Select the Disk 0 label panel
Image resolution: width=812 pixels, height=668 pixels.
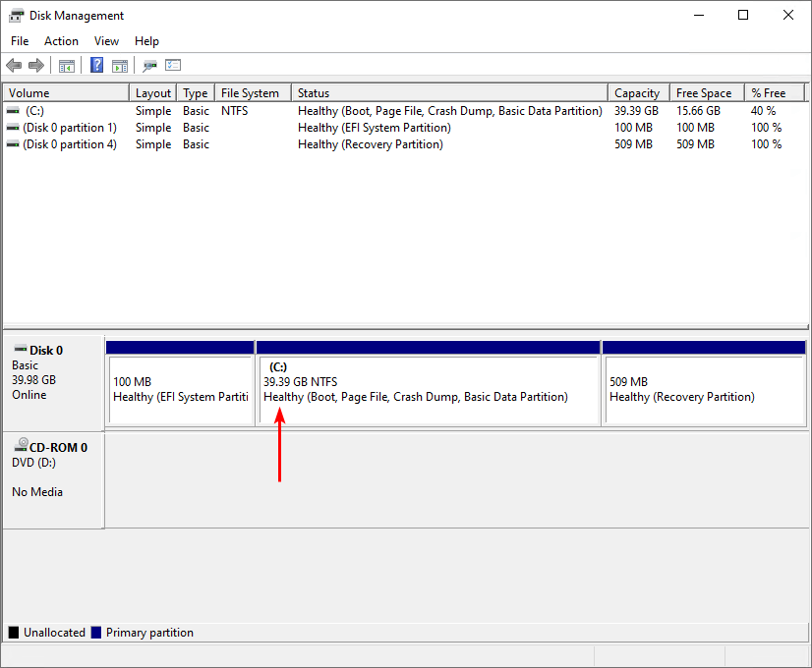coord(53,383)
